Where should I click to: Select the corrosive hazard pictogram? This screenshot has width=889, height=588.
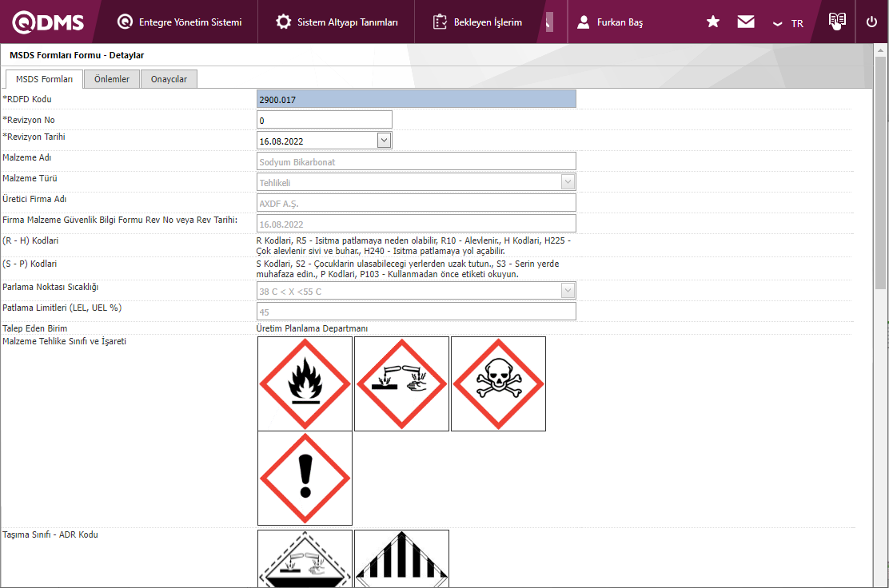[x=401, y=384]
